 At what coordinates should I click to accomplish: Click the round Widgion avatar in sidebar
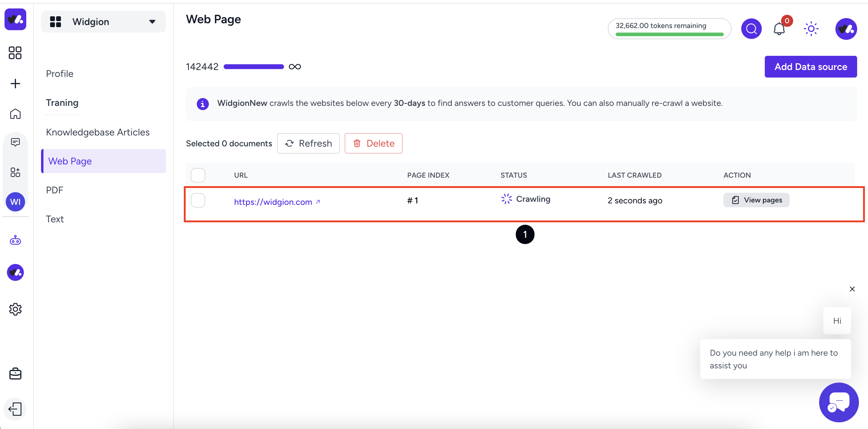[15, 272]
